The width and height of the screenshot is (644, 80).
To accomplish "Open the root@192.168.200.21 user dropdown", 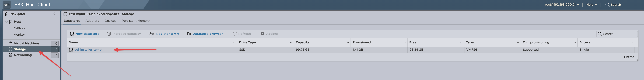I will pos(562,5).
